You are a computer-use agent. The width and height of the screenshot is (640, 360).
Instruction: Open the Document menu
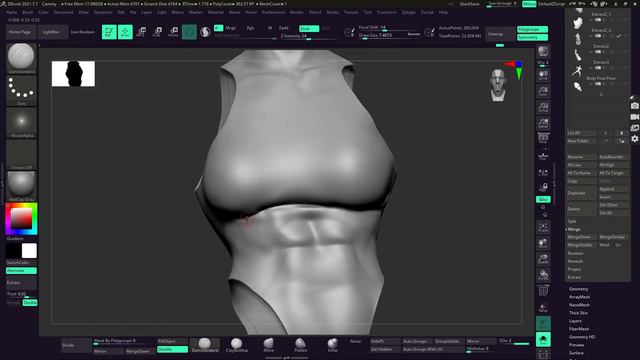pos(63,12)
